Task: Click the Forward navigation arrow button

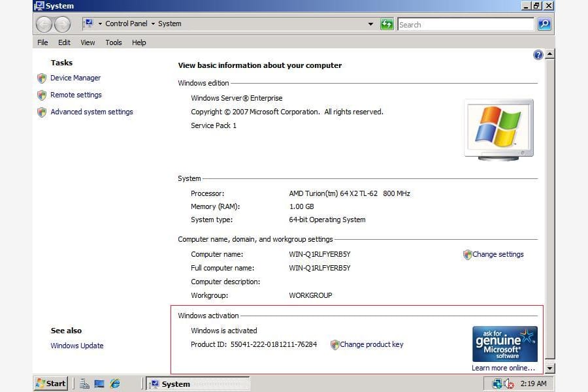Action: (62, 24)
